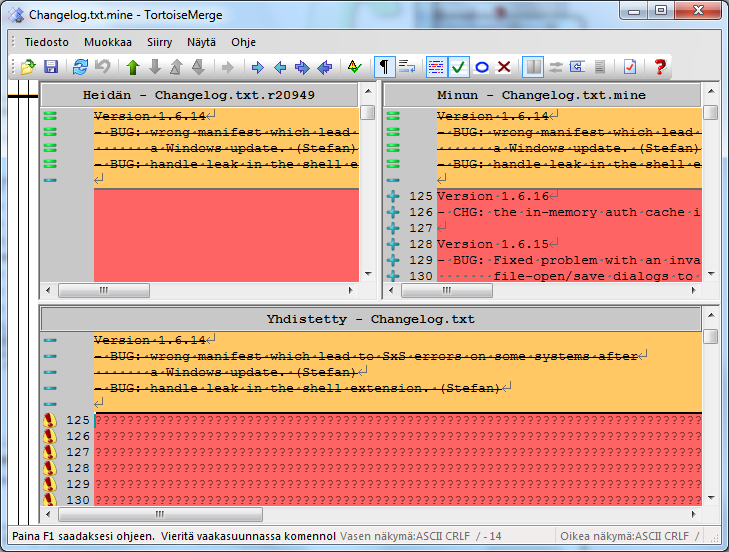Click the grey document toolbar icon
Screen dimensions: 729x552
(x=600, y=67)
